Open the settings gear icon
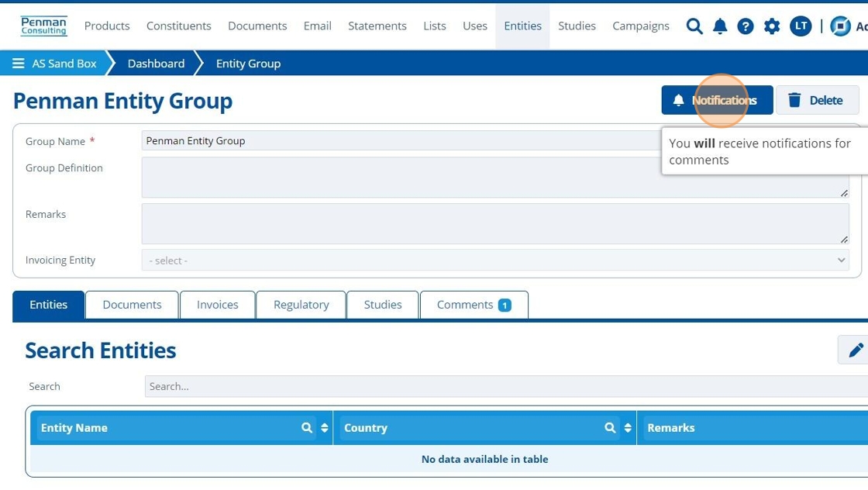The image size is (868, 490). click(x=772, y=26)
